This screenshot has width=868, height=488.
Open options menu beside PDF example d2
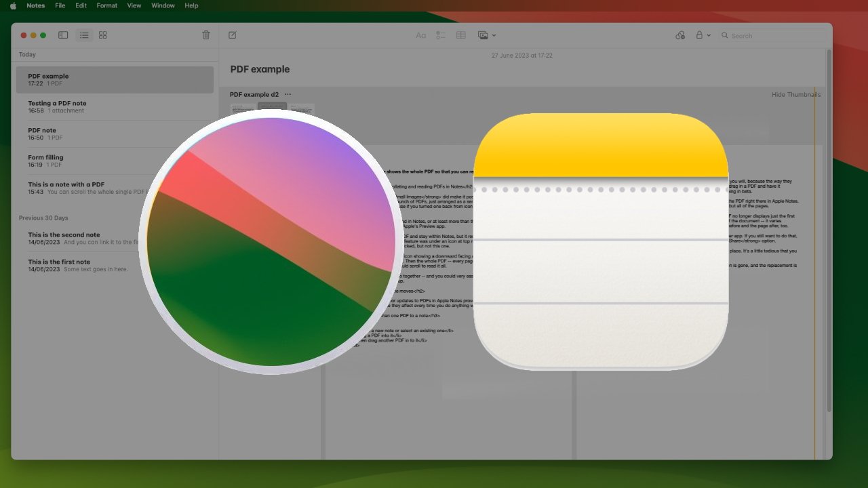click(288, 94)
